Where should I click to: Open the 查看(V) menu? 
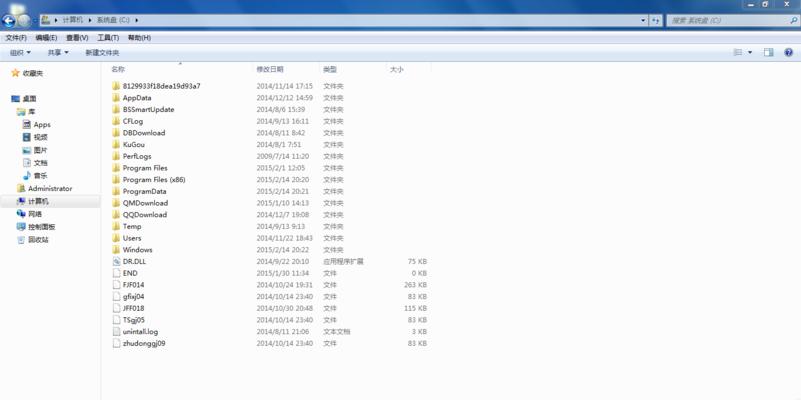coord(77,38)
